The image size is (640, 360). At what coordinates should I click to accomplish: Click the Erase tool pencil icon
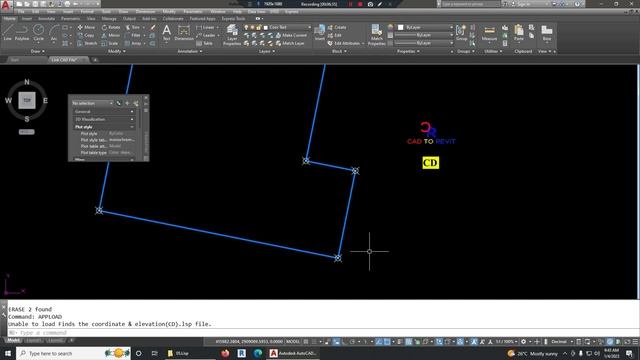click(x=153, y=27)
